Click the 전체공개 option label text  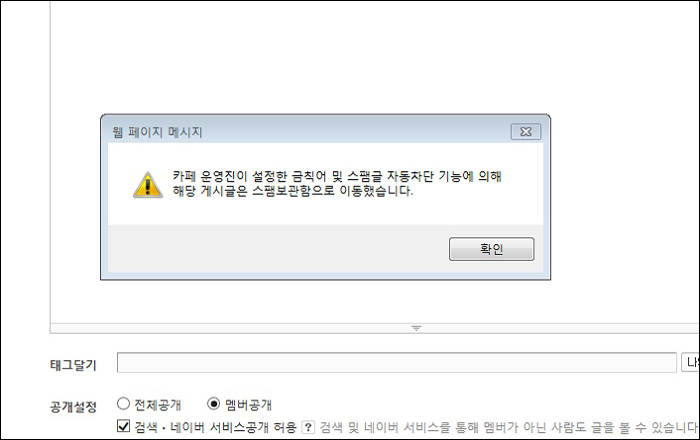158,405
